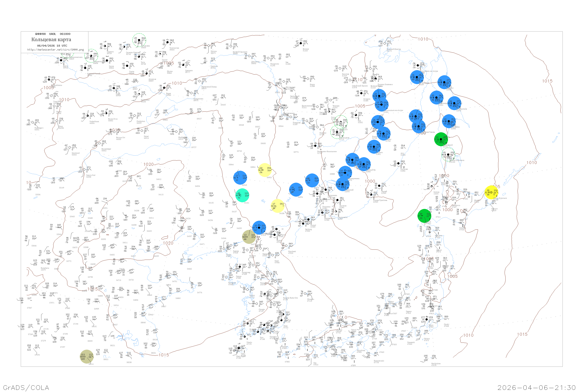Screen dimensions: 588x392
Task: Select blue station circle at 50949
Action: tap(240, 178)
